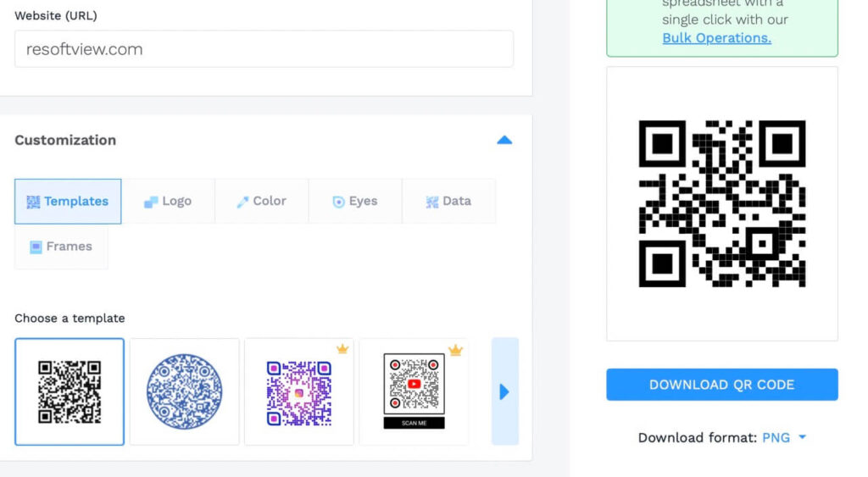Open the Frames tab
This screenshot has height=477, width=868.
[61, 247]
